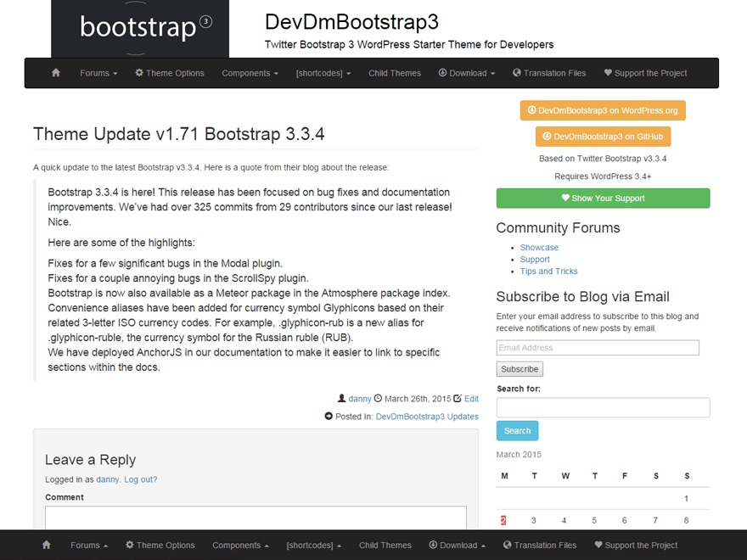This screenshot has height=560, width=747.
Task: Click the heart icon on Show Your Support
Action: (x=565, y=198)
